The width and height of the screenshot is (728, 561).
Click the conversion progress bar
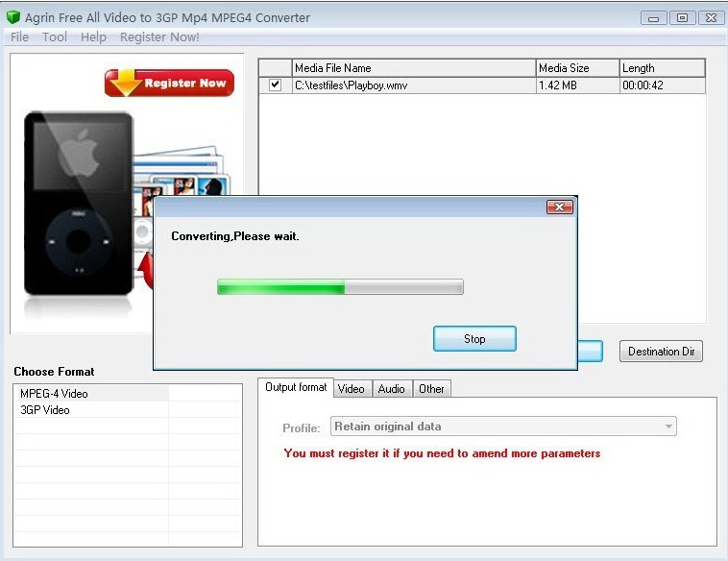pos(340,286)
